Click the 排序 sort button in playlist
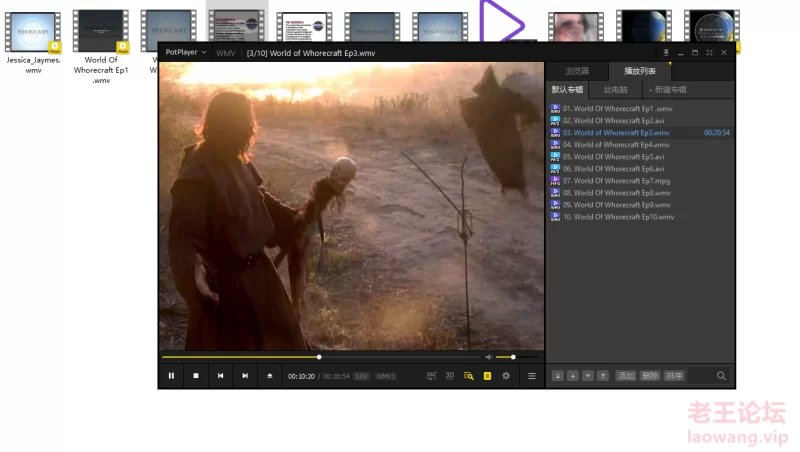Viewport: 800px width, 452px height. click(674, 376)
